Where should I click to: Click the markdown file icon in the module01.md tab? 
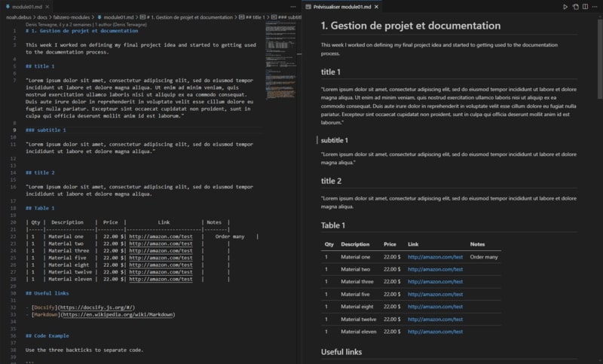click(8, 7)
